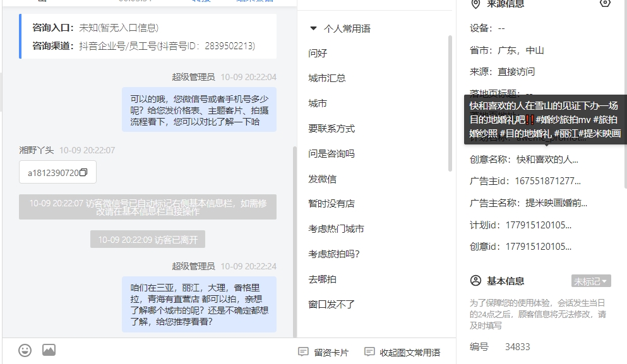Viewport: 627px width, 364px height.
Task: Open the 未标记 tag dropdown
Action: [590, 281]
